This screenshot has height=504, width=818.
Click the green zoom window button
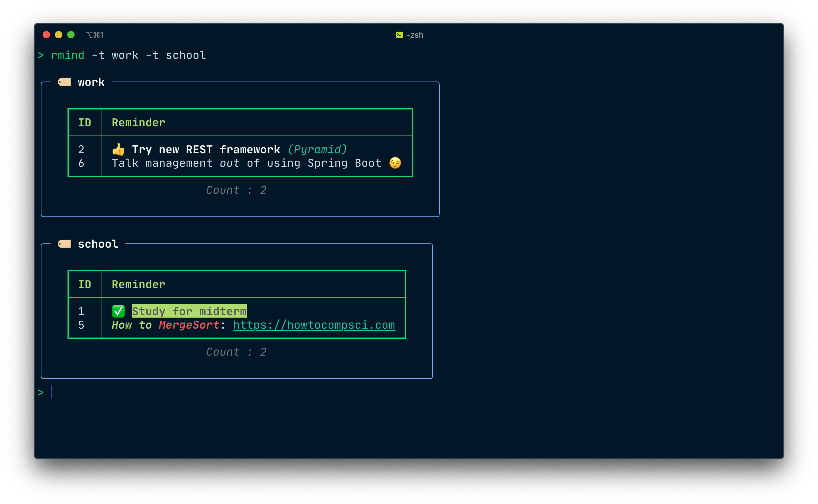71,35
